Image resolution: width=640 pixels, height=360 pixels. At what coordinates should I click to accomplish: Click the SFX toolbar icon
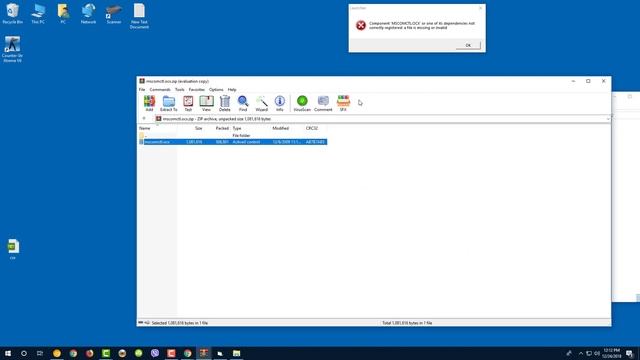343,103
